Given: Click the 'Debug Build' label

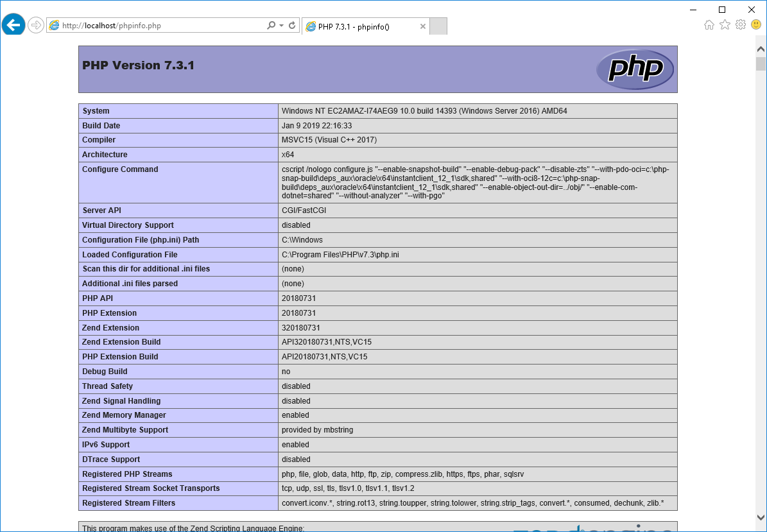Looking at the screenshot, I should tap(105, 371).
